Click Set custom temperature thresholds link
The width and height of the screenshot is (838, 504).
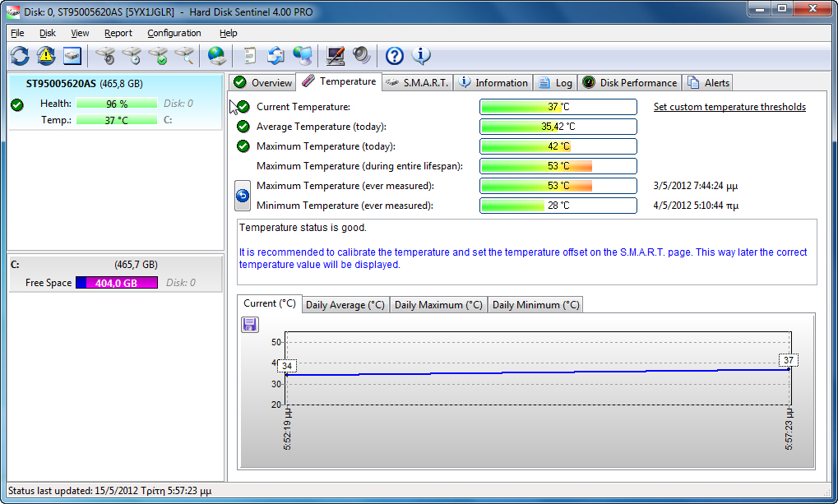coord(729,107)
